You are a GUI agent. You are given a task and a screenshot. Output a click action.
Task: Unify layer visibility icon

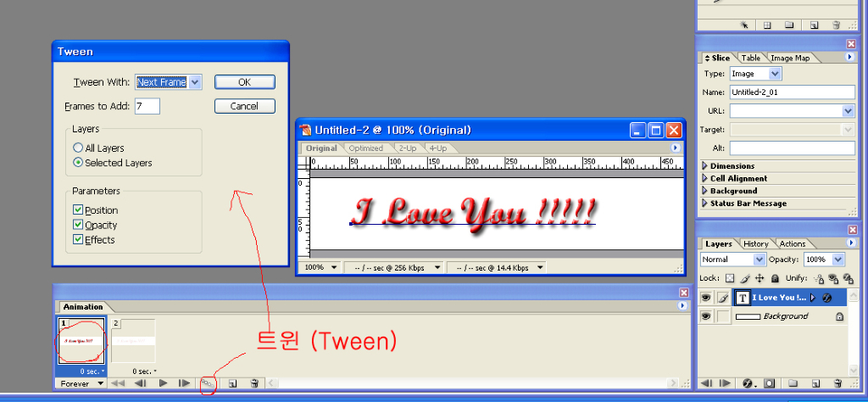pos(833,278)
